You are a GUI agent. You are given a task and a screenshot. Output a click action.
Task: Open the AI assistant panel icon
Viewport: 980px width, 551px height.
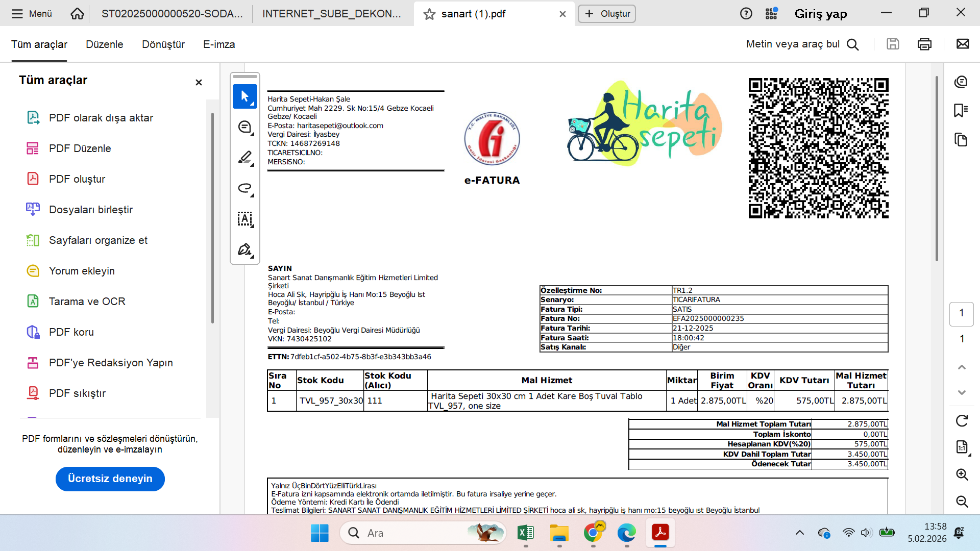pos(961,82)
